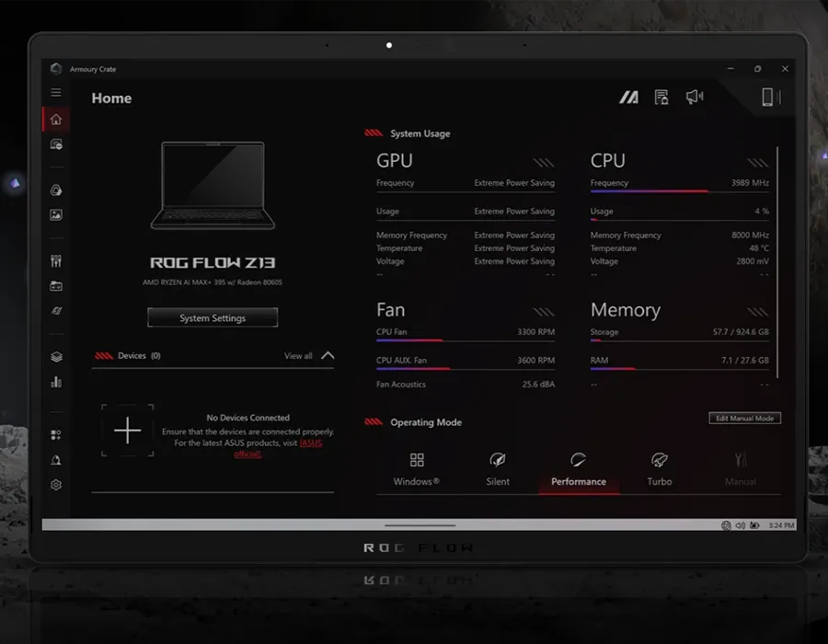Open the sliders tuning icon in sidebar
The image size is (828, 644).
(56, 260)
